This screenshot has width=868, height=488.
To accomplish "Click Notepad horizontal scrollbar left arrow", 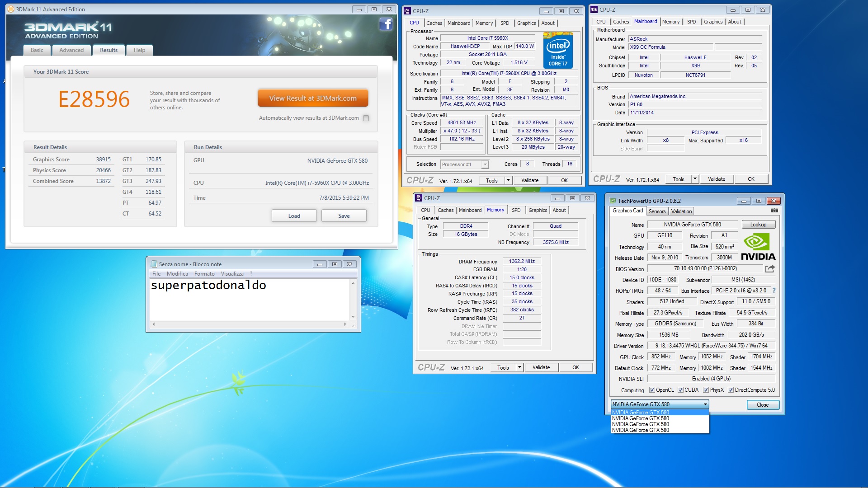I will tap(154, 324).
